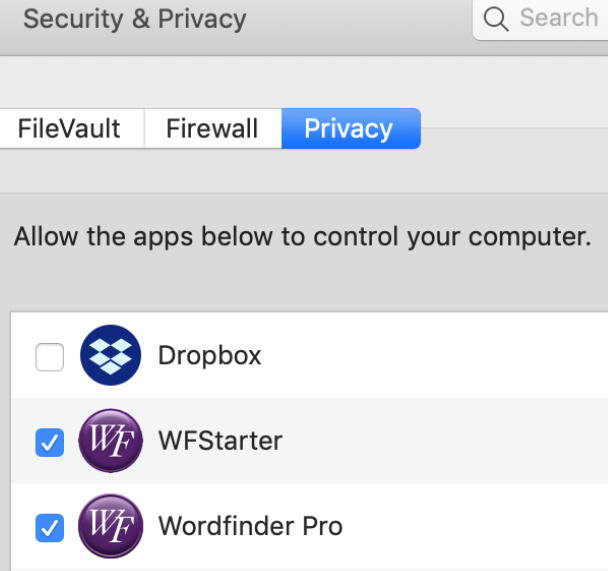Click the 'Allow the apps below' description text
Image resolution: width=608 pixels, height=571 pixels.
pyautogui.click(x=302, y=236)
